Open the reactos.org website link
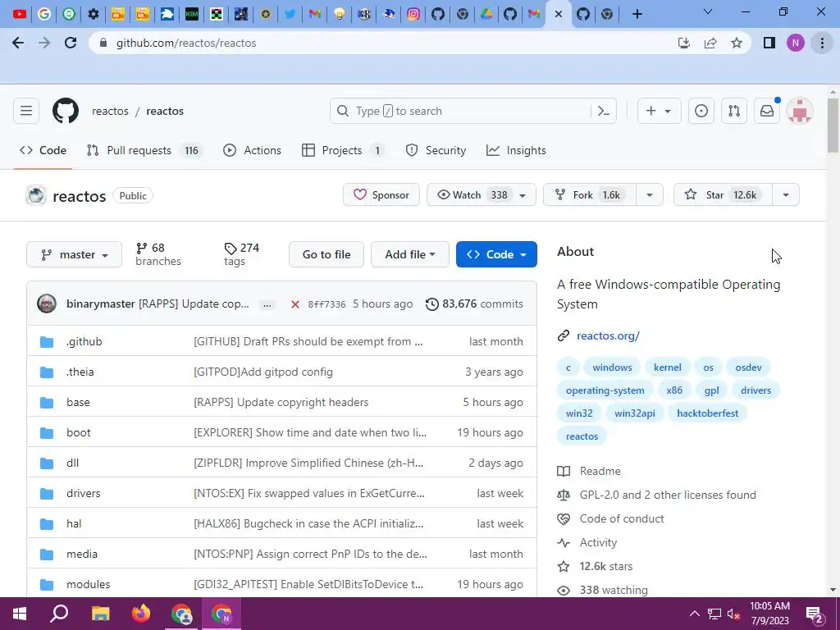840x630 pixels. tap(608, 336)
